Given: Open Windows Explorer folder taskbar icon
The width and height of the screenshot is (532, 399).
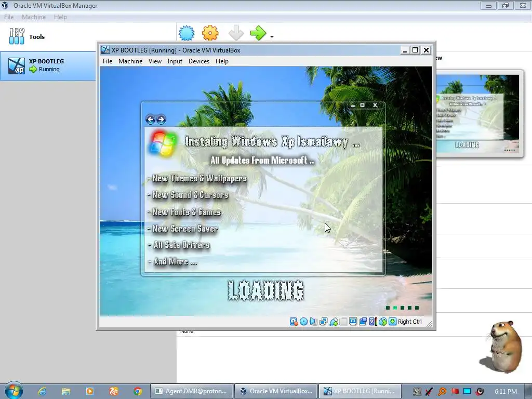Looking at the screenshot, I should tap(66, 391).
